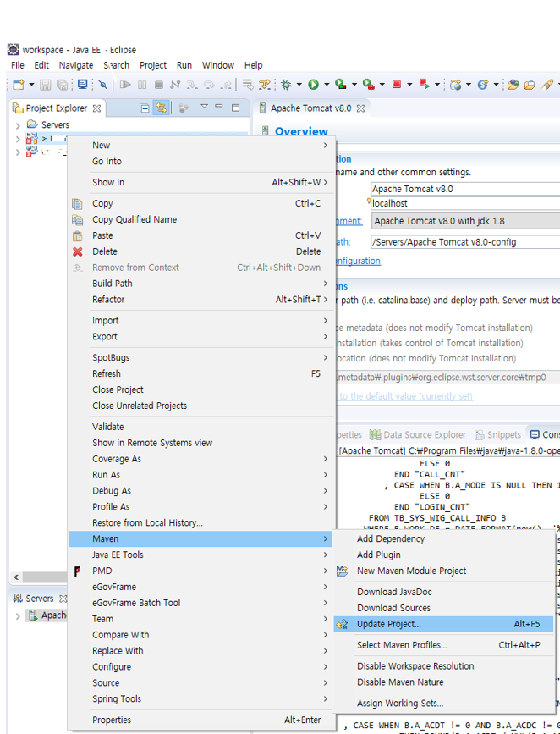The width and height of the screenshot is (560, 734).
Task: Click the set default value link
Action: 405,396
